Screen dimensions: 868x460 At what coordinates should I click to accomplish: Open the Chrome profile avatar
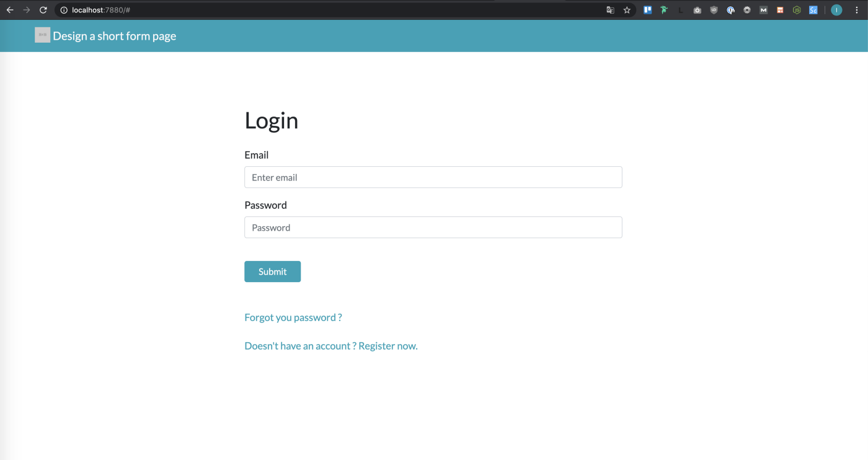click(836, 10)
